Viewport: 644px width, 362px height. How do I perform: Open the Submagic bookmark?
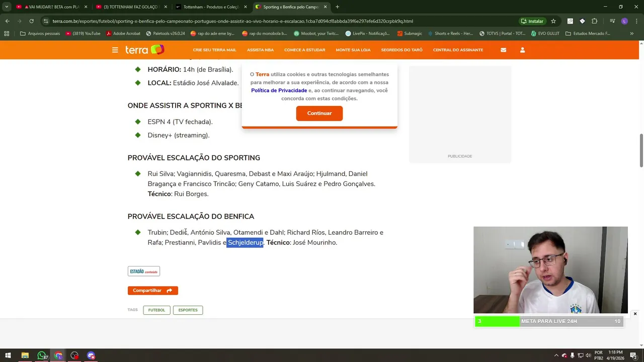409,34
